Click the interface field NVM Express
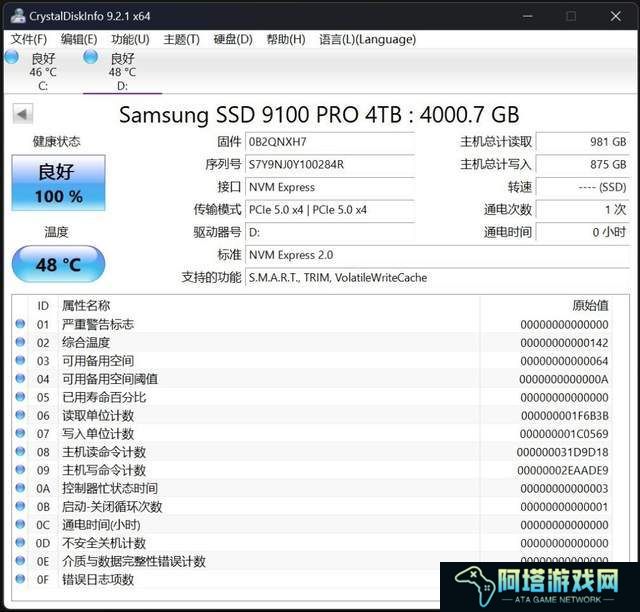 coord(330,187)
